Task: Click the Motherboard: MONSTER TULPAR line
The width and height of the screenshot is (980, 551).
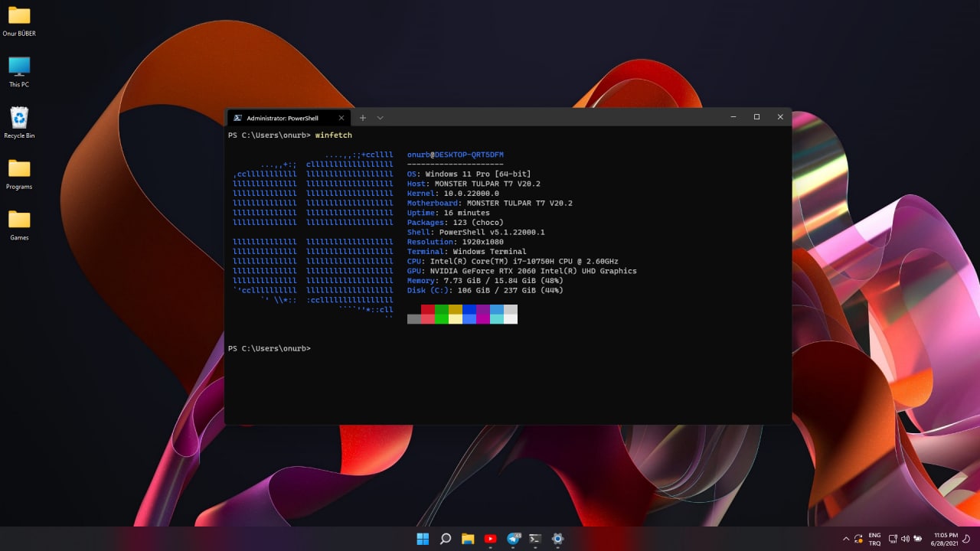Action: tap(490, 204)
